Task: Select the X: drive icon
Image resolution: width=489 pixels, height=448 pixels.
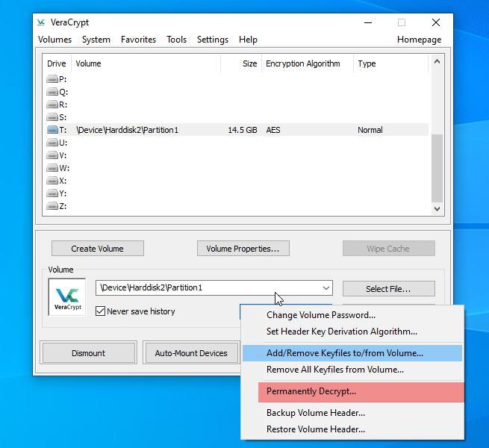Action: [52, 181]
